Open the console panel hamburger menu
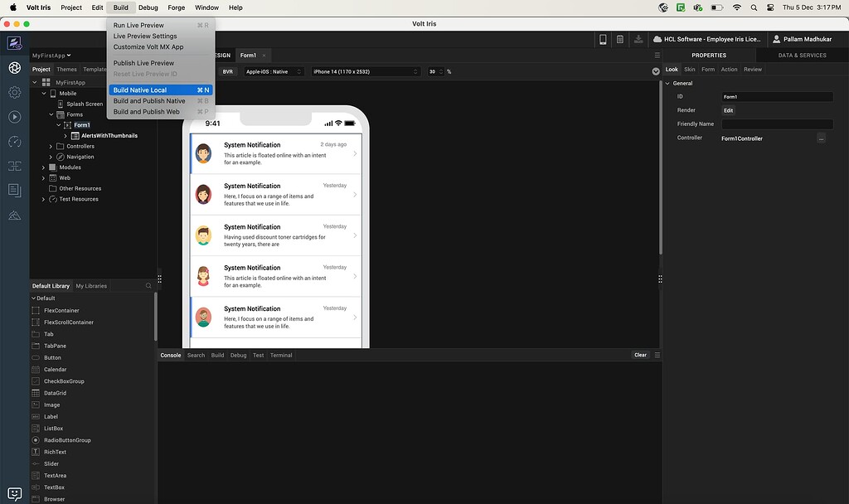849x504 pixels. tap(657, 355)
